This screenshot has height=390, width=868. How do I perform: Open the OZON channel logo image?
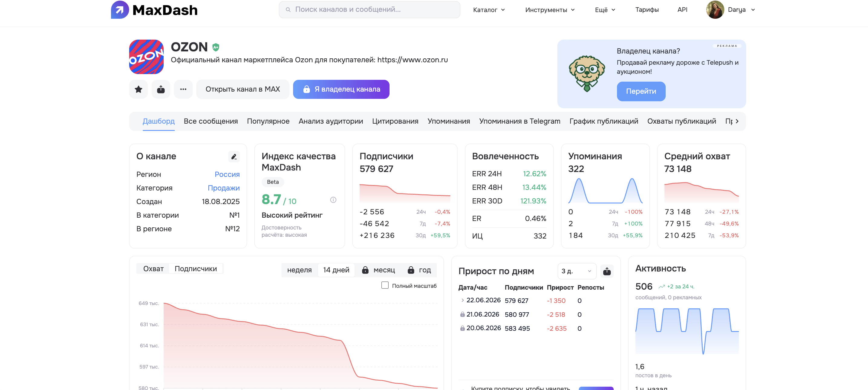146,57
